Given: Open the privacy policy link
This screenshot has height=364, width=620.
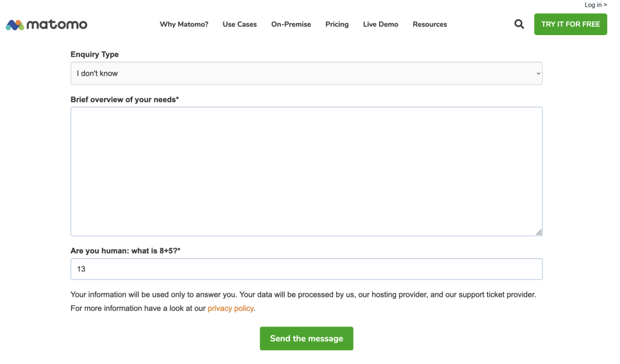Looking at the screenshot, I should (230, 308).
